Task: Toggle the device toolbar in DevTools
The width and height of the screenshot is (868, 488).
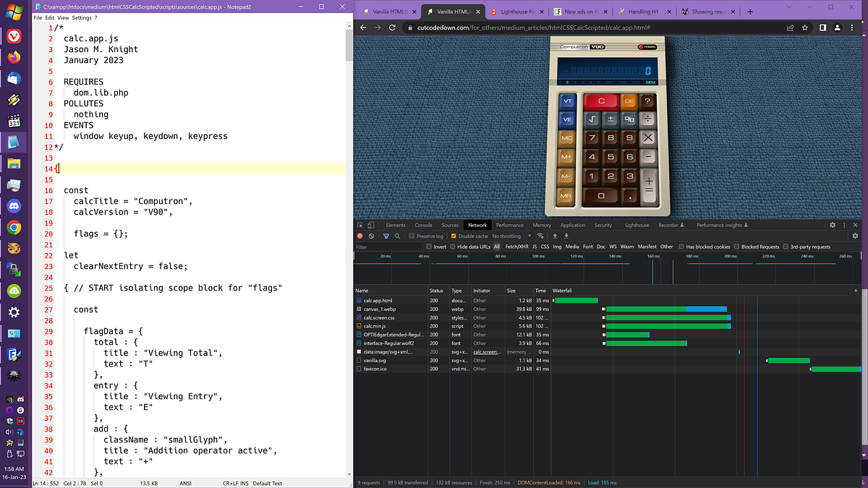Action: pyautogui.click(x=370, y=225)
